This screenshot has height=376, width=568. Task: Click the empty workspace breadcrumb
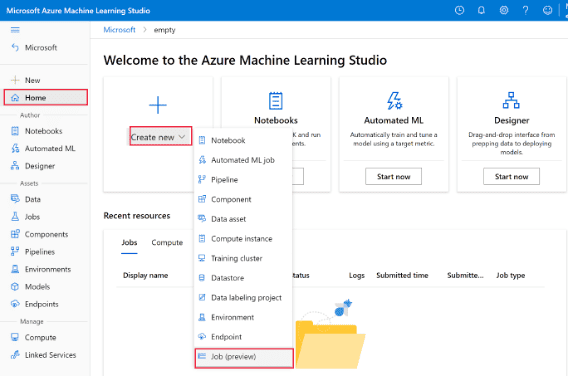(x=164, y=30)
